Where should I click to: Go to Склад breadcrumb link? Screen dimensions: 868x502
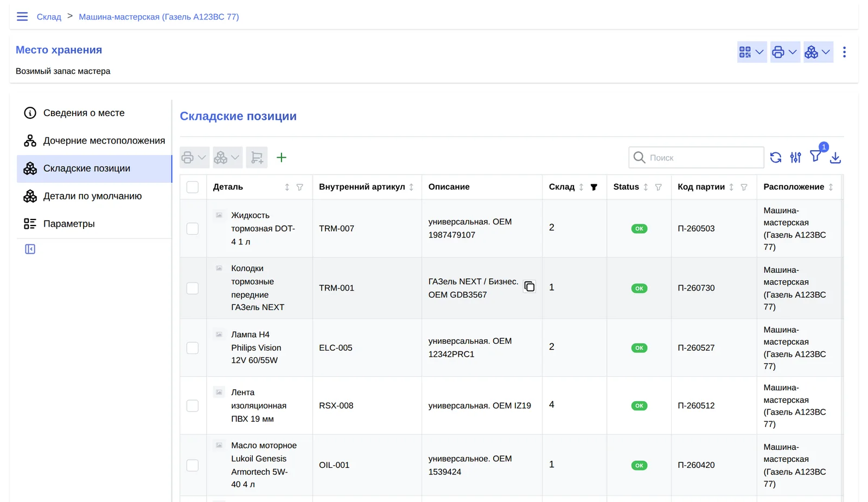point(49,17)
